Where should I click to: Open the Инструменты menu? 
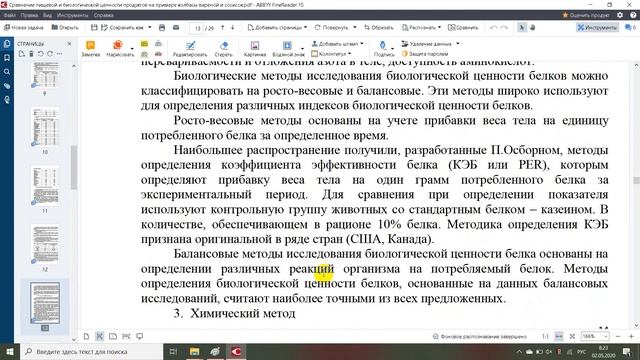pos(73,15)
